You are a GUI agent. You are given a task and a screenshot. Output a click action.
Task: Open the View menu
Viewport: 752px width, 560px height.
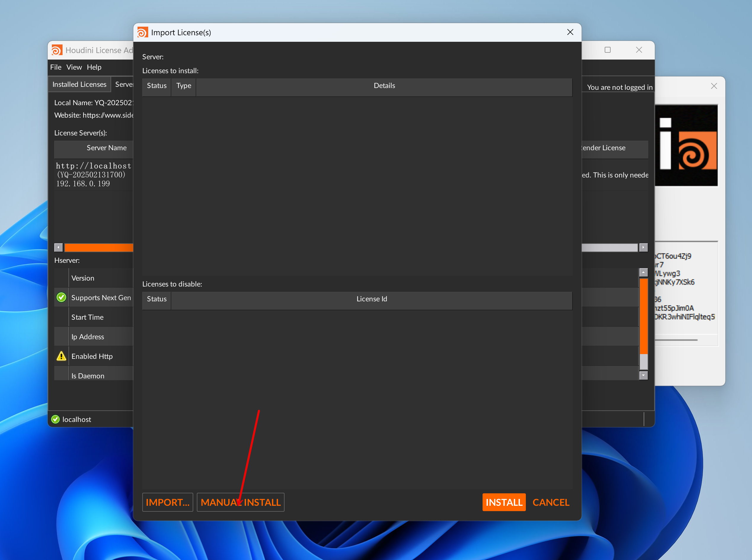[74, 67]
